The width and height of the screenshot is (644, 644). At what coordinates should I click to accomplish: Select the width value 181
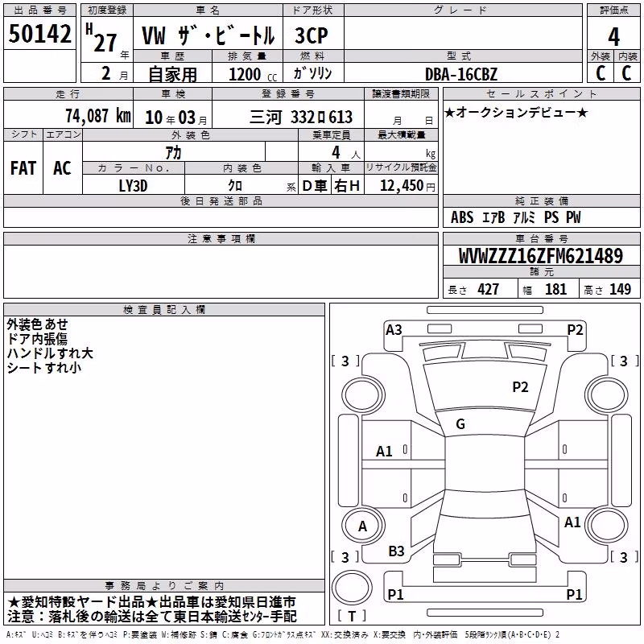(x=555, y=289)
